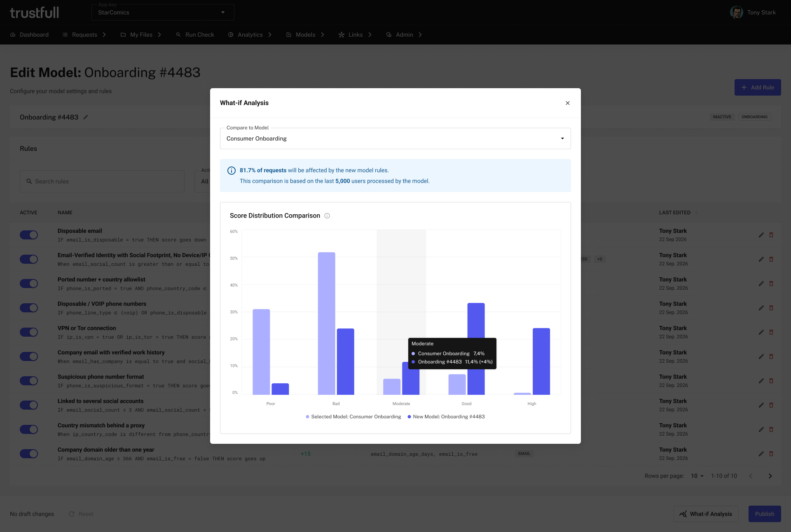Delete the VPN or Tor connection rule
This screenshot has height=532, width=791.
coord(771,332)
